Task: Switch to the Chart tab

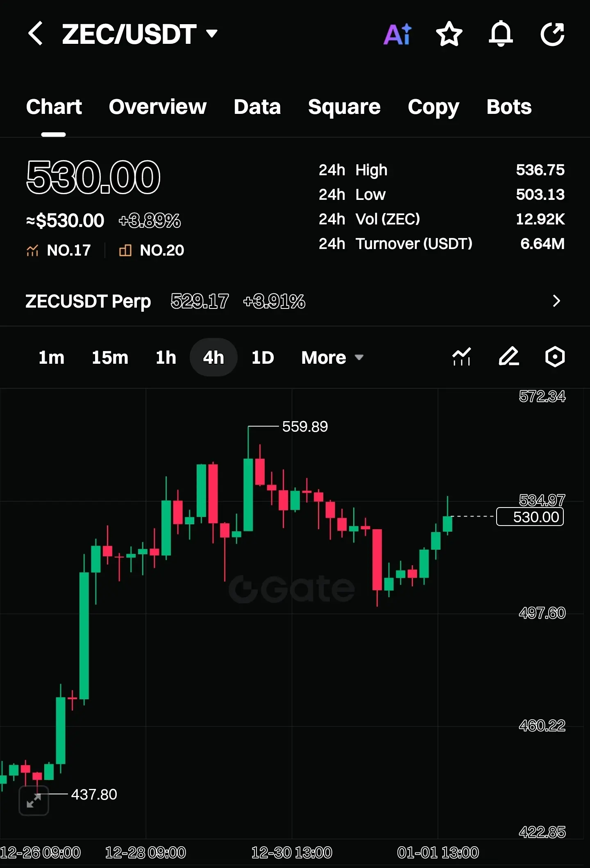Action: 54,107
